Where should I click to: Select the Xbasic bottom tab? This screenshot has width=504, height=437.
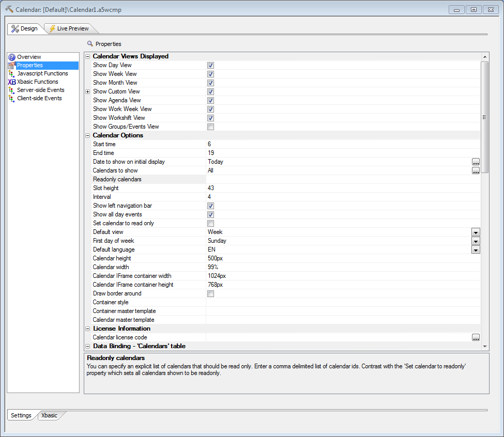tap(50, 415)
